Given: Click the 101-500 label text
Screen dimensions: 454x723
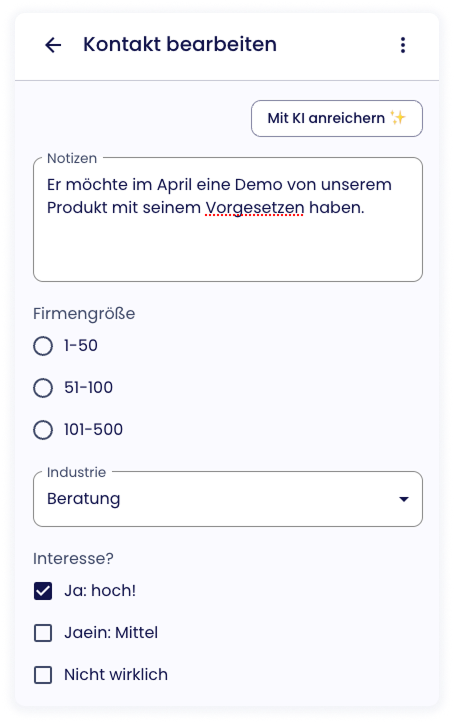Looking at the screenshot, I should pyautogui.click(x=94, y=430).
